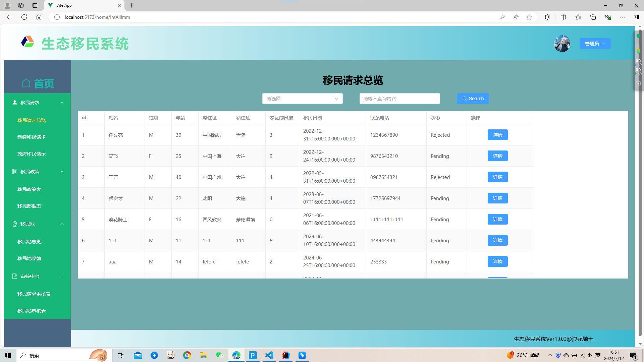Open Windows Start menu
Screen dimensions: 644x362
pos(8,355)
